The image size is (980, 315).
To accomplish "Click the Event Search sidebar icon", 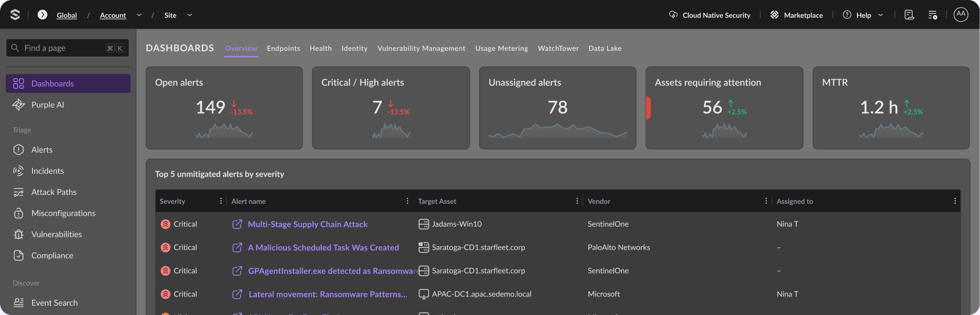I will pyautogui.click(x=19, y=303).
